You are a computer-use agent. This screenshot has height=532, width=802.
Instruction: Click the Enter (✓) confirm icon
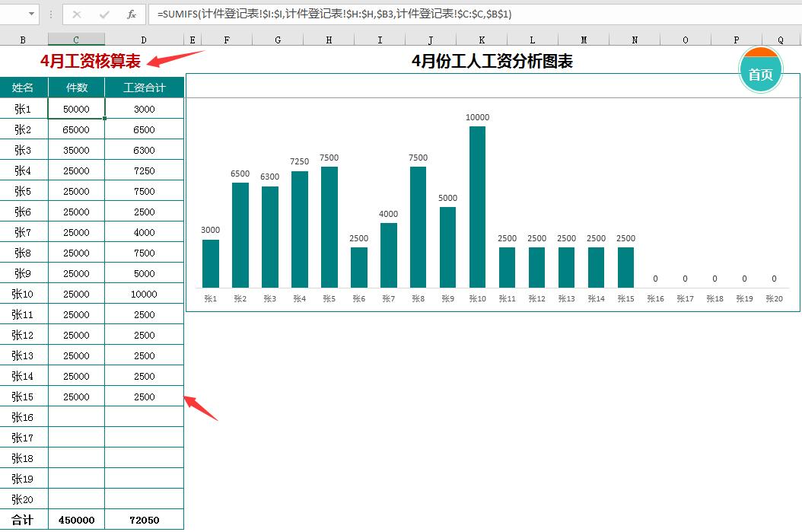tap(105, 14)
